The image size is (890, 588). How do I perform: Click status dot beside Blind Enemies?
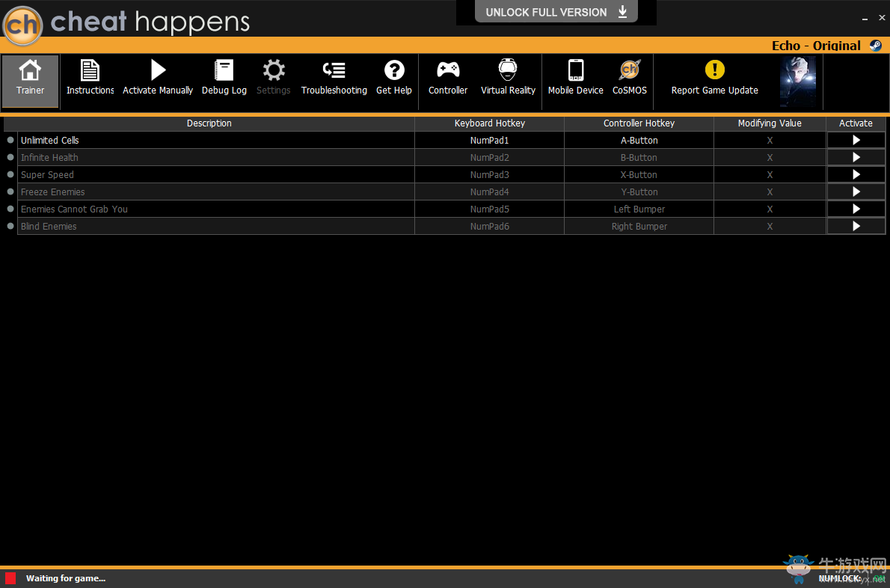click(10, 226)
